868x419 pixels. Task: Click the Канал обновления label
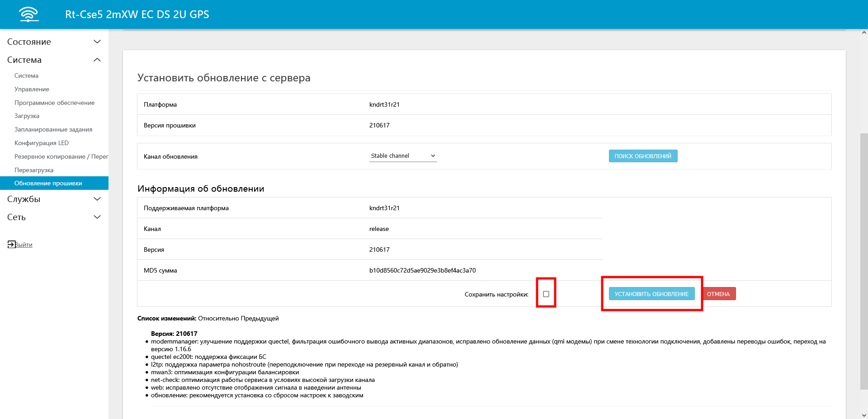pyautogui.click(x=170, y=156)
